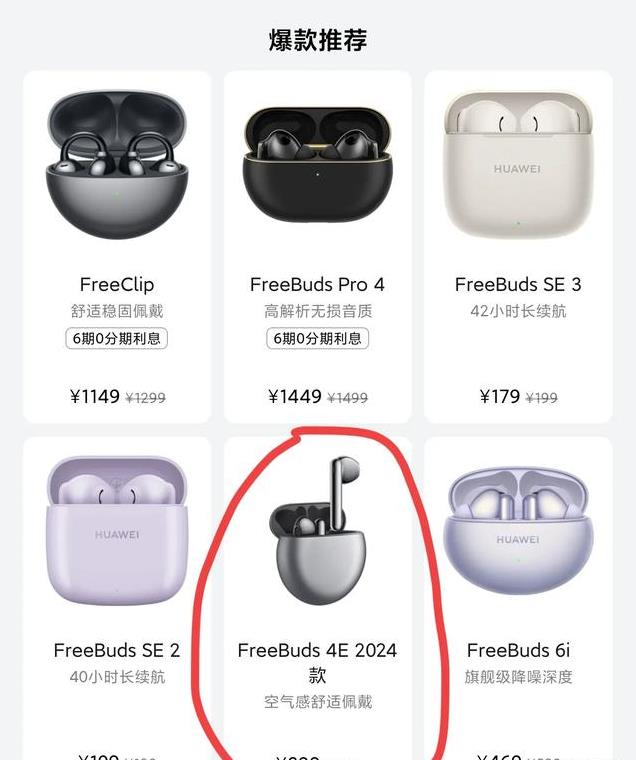Select the FreeBuds SE 3 title

pyautogui.click(x=518, y=285)
